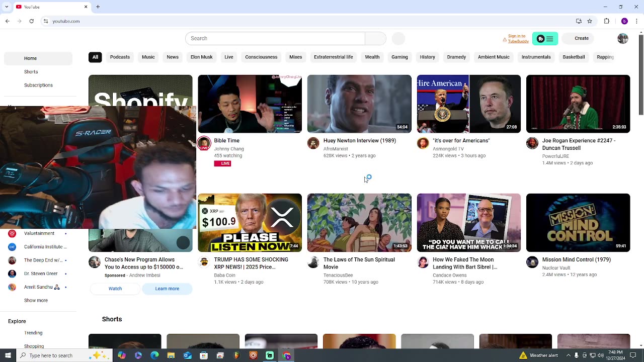Select the Consciousness filter chip
The height and width of the screenshot is (362, 644).
(x=261, y=57)
